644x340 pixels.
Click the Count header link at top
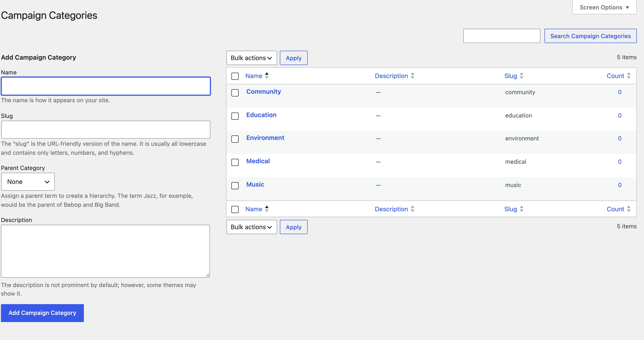pos(615,76)
